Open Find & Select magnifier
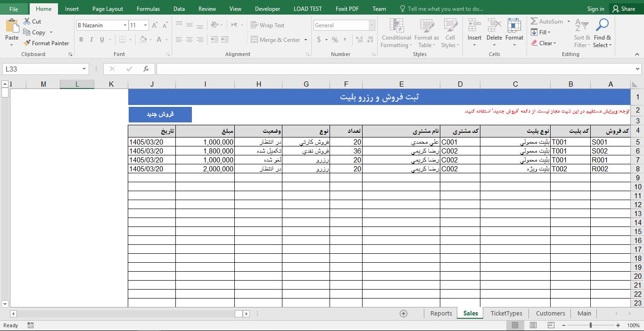 [x=602, y=33]
